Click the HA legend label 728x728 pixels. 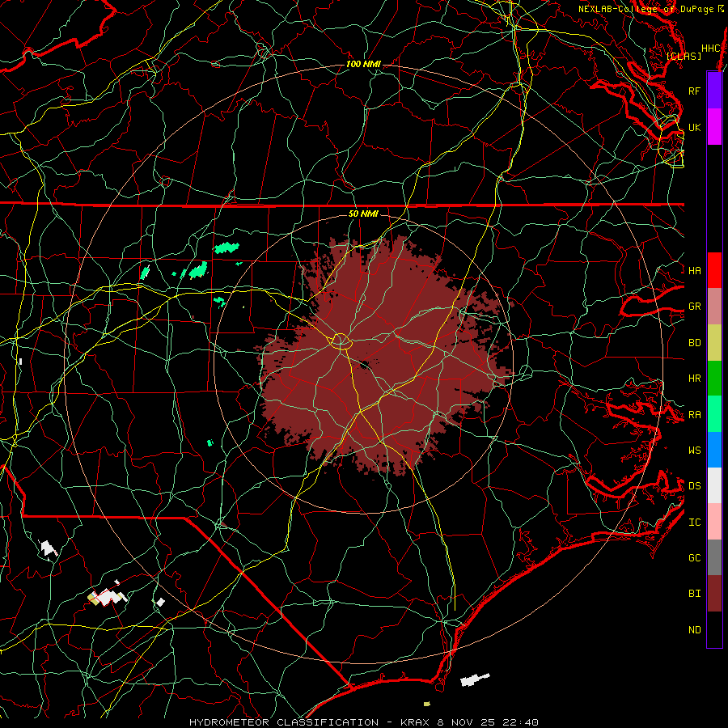coord(694,270)
